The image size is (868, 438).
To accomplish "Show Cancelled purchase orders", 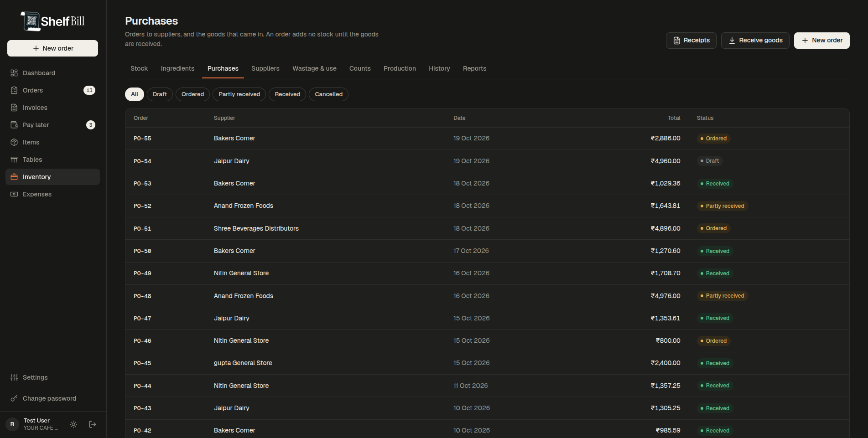I will [x=328, y=94].
